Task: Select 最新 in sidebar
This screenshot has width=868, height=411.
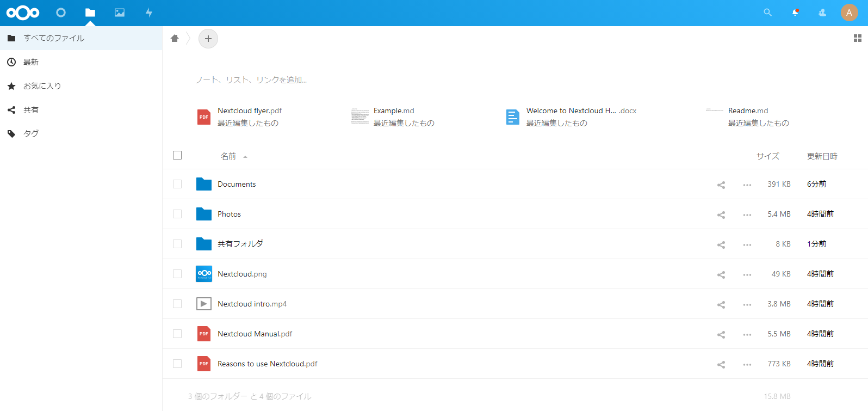Action: (81, 62)
